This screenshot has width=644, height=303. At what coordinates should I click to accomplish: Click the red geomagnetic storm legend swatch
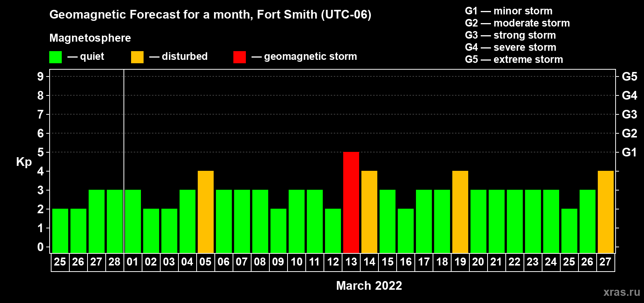(239, 57)
